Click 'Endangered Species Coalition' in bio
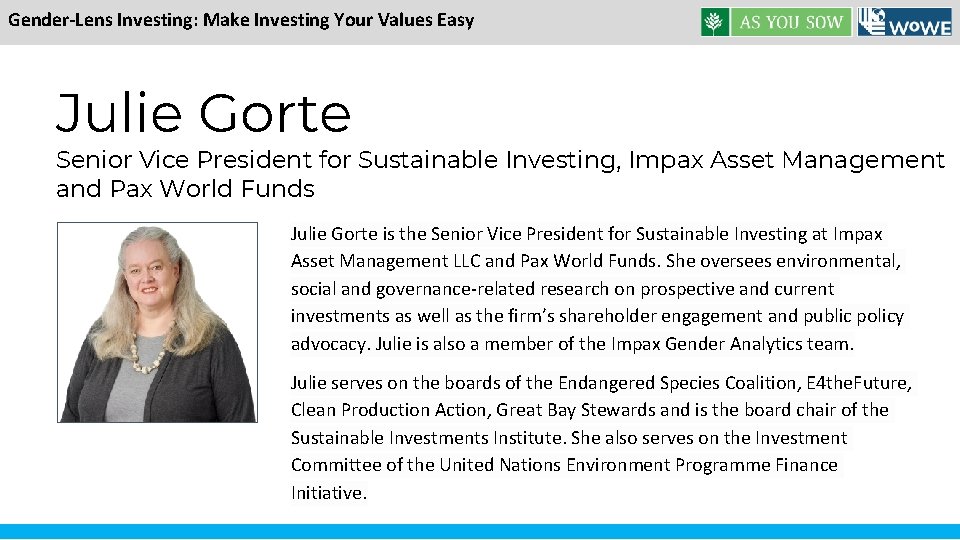 pos(678,383)
